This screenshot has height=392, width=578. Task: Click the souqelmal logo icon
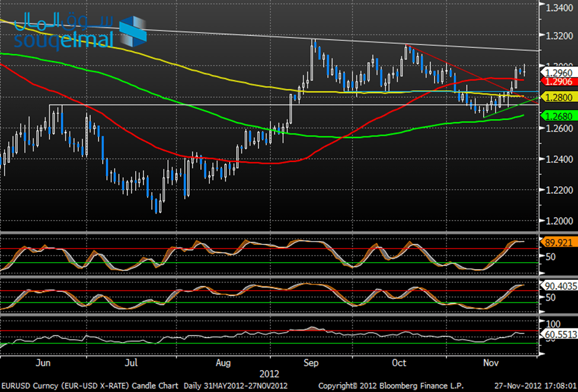135,33
